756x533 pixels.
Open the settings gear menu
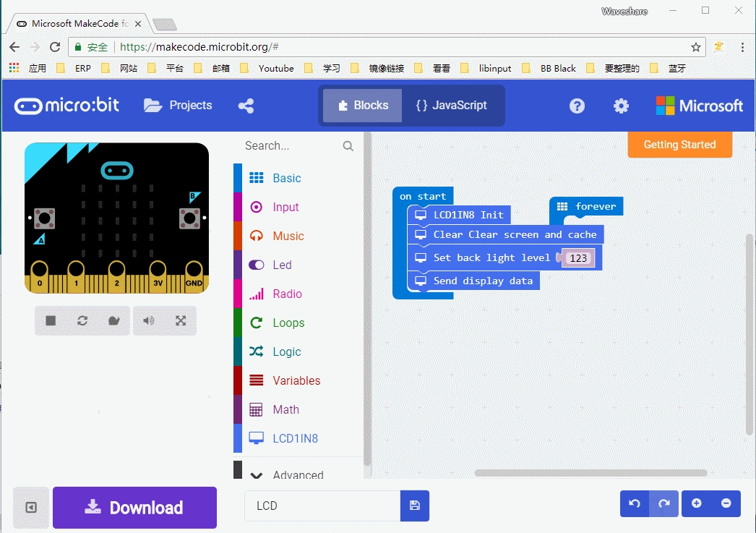pyautogui.click(x=621, y=106)
